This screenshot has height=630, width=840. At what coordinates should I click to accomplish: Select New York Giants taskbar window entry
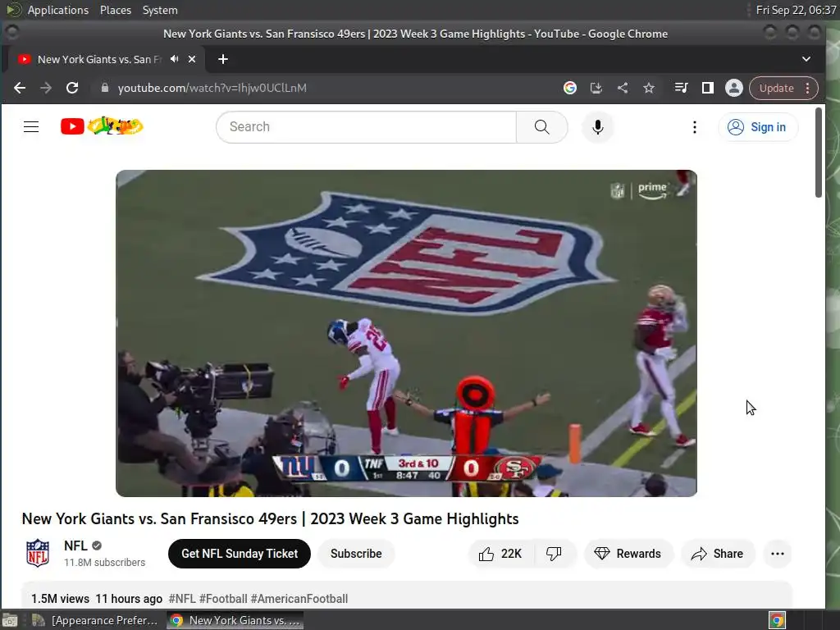click(235, 620)
